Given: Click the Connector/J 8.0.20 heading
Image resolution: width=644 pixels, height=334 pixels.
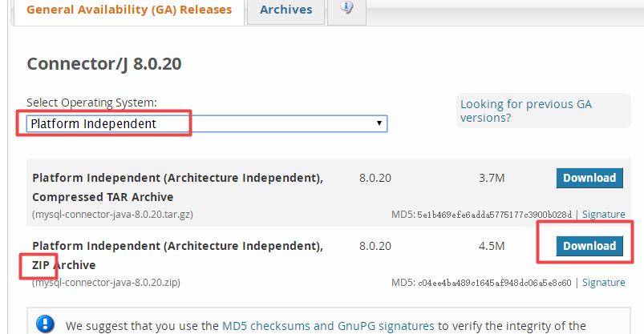Looking at the screenshot, I should click(x=103, y=64).
